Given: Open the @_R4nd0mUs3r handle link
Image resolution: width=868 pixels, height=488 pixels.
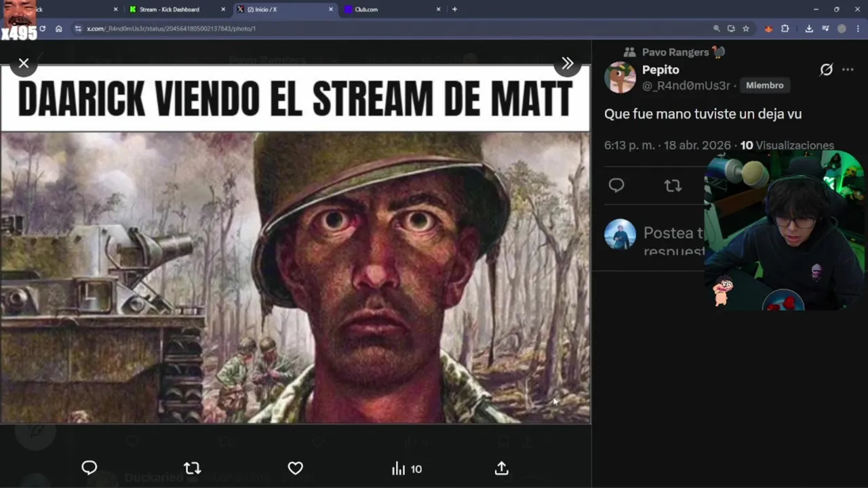Looking at the screenshot, I should pos(686,85).
